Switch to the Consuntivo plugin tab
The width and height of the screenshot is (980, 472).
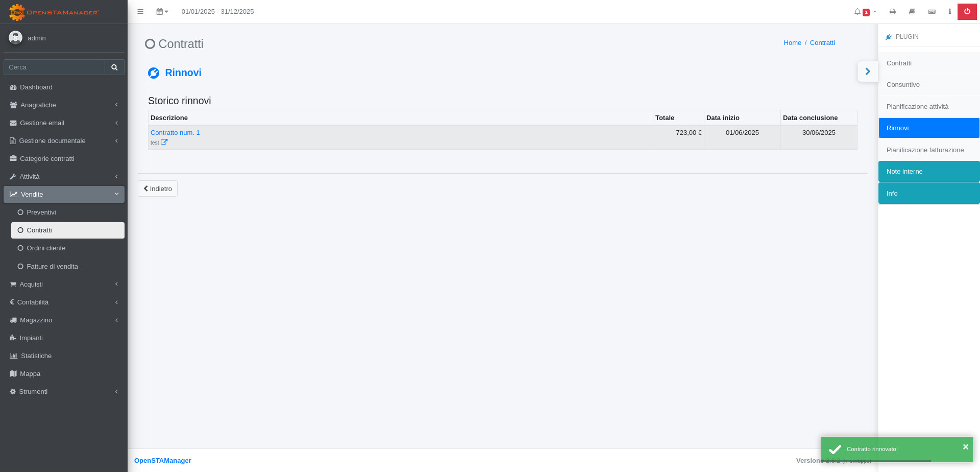pos(903,85)
